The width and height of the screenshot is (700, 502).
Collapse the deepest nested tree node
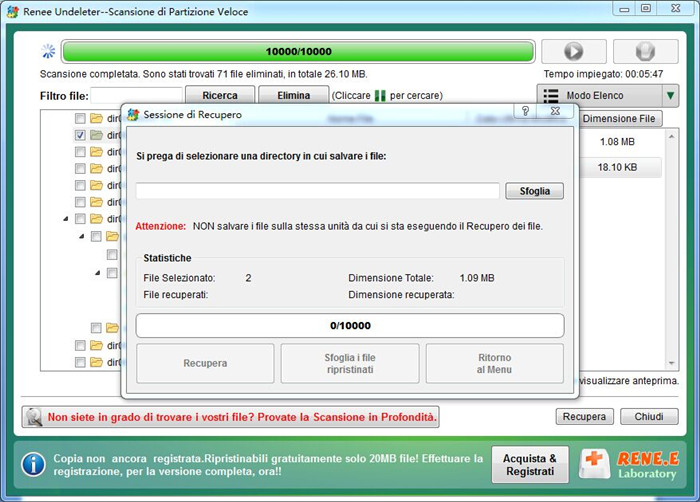tap(98, 273)
